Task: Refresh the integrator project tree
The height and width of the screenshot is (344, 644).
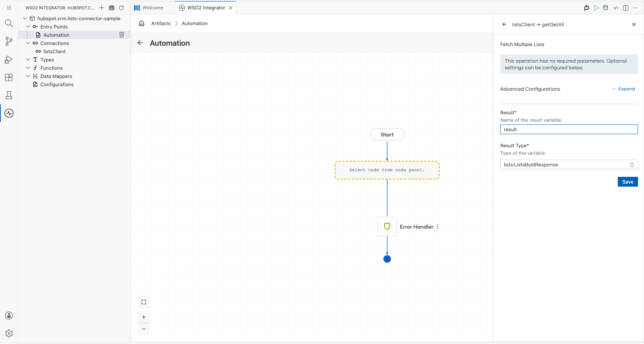Action: (x=121, y=7)
